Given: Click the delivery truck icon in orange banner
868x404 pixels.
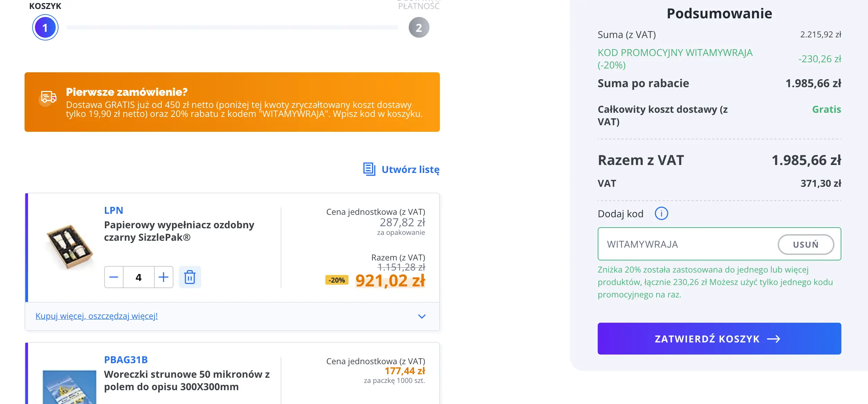Looking at the screenshot, I should [48, 97].
